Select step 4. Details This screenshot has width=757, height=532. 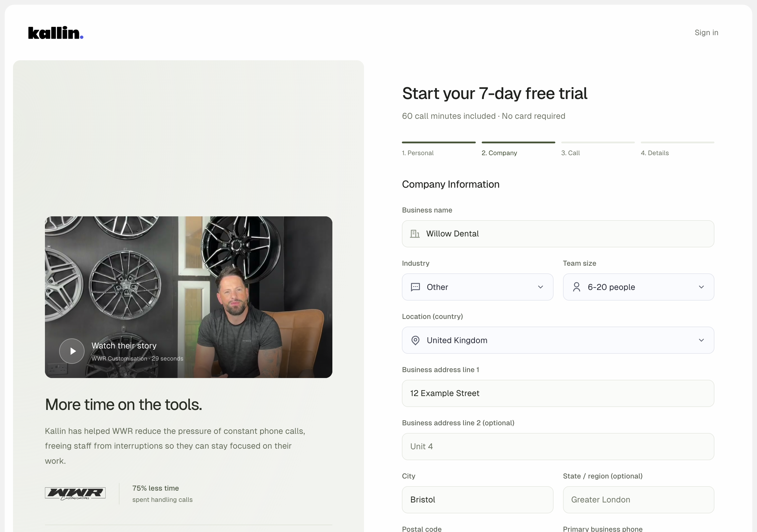(654, 153)
